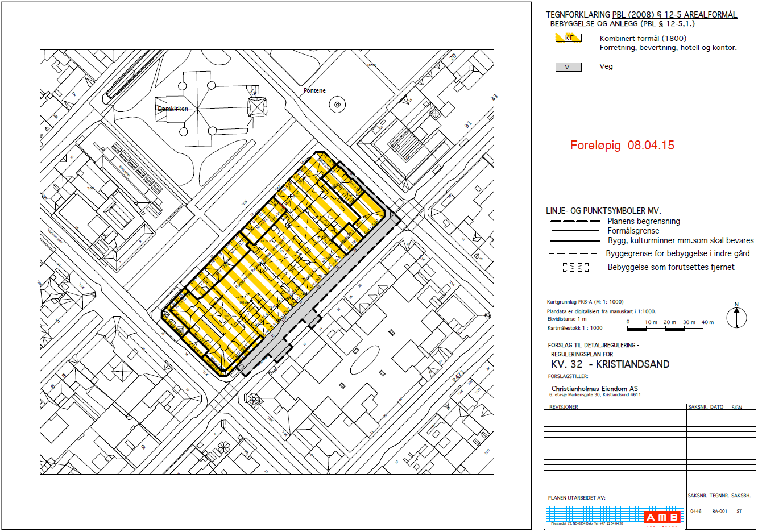758x532 pixels.
Task: Click the 'DATO' column header
Action: pyautogui.click(x=716, y=407)
